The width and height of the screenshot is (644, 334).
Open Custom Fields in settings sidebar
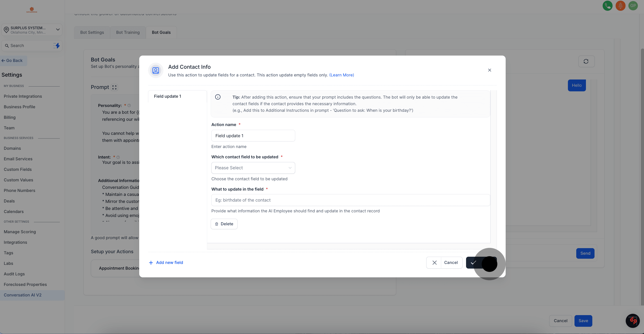18,170
